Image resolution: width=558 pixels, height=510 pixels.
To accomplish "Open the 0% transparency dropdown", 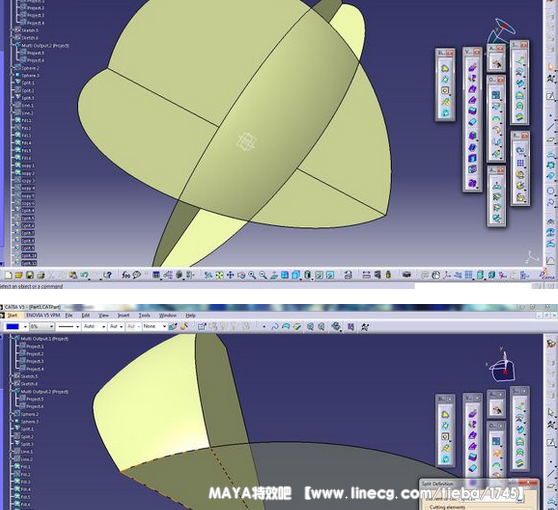I will (42, 326).
